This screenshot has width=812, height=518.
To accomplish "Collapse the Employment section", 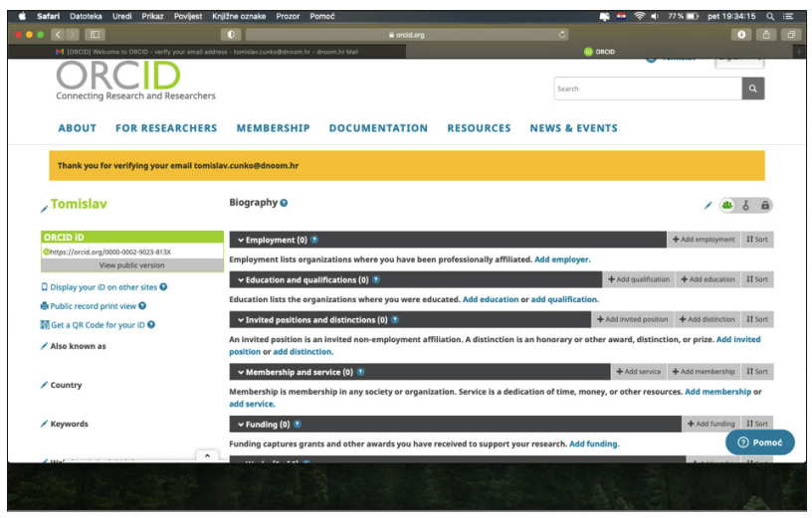I will click(241, 240).
